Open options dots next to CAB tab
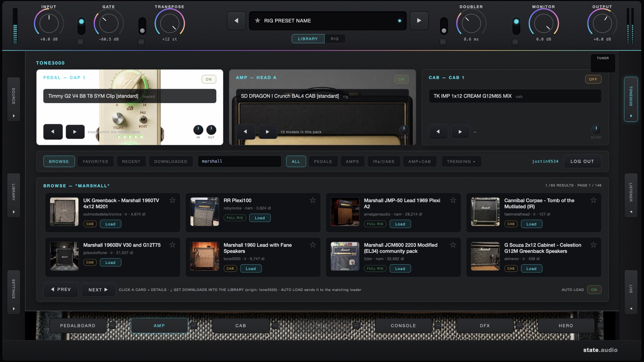644x362 pixels. click(x=275, y=325)
